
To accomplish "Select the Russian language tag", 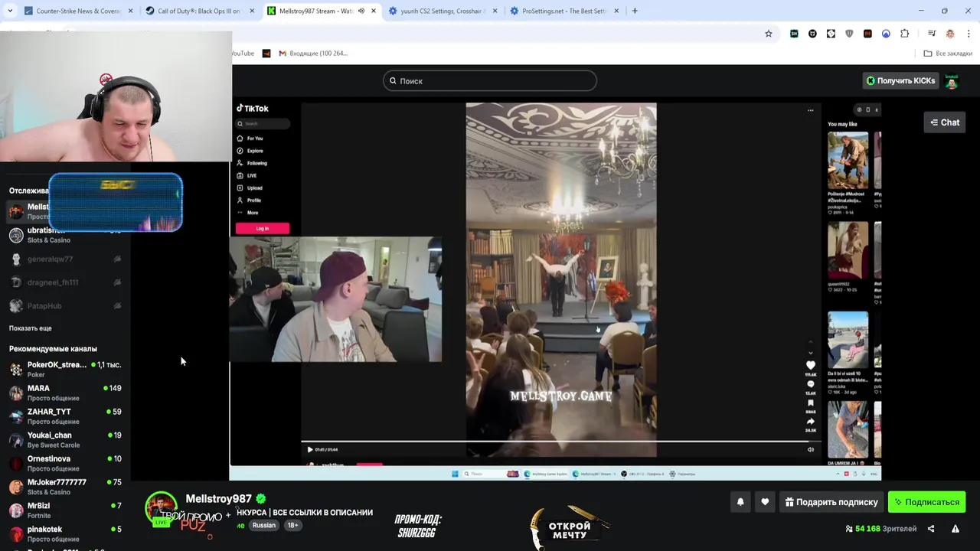I will click(264, 526).
